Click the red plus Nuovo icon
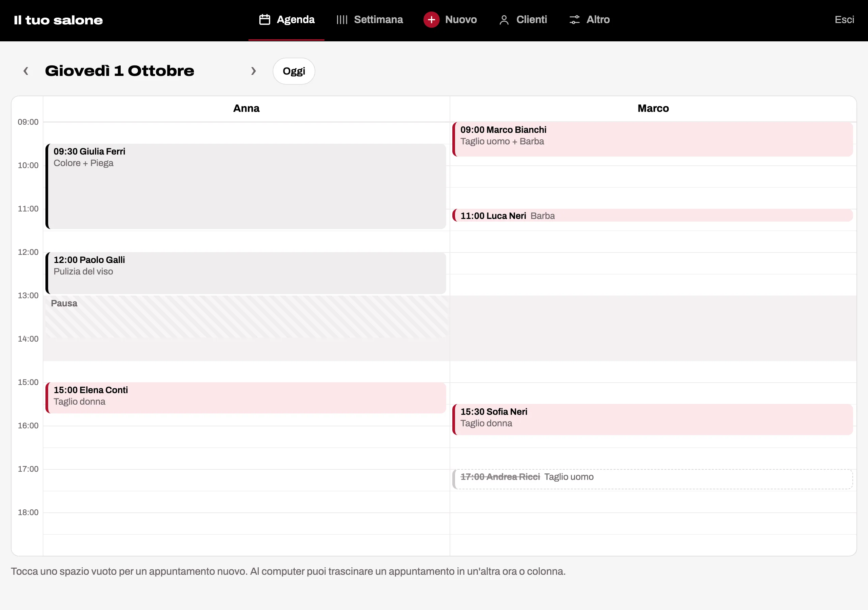The image size is (868, 610). tap(431, 20)
